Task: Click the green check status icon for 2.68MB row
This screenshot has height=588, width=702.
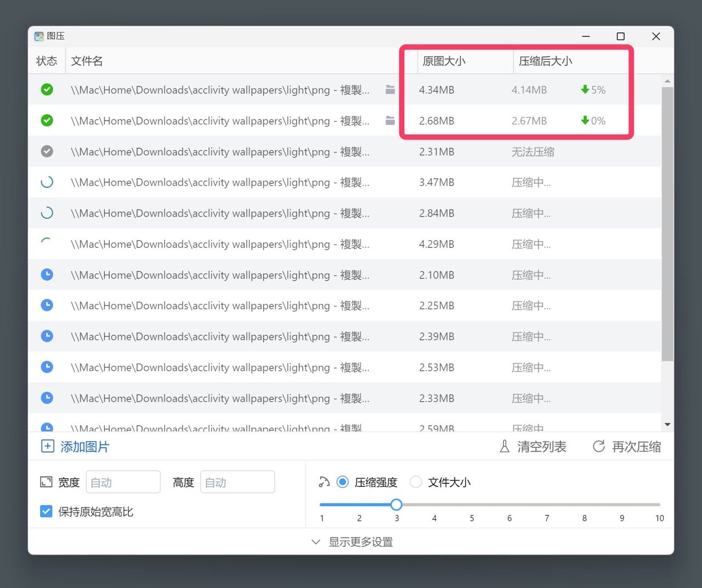Action: (x=47, y=120)
